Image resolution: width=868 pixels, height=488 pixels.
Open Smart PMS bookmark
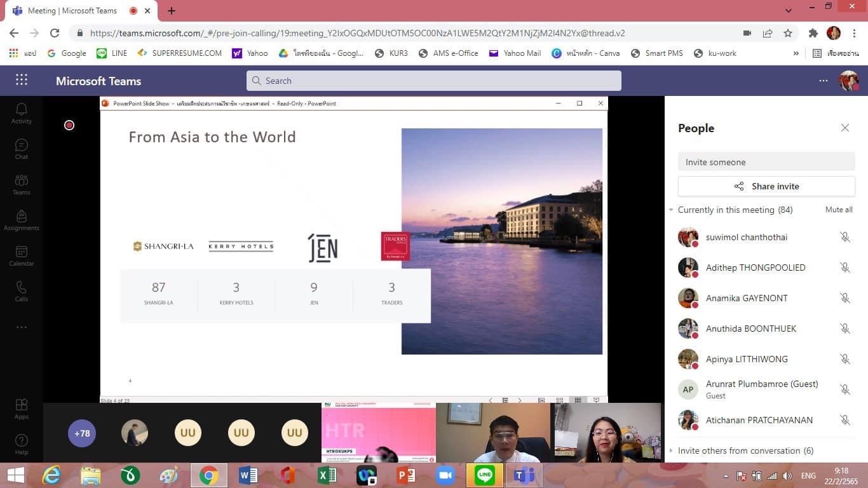(x=656, y=53)
